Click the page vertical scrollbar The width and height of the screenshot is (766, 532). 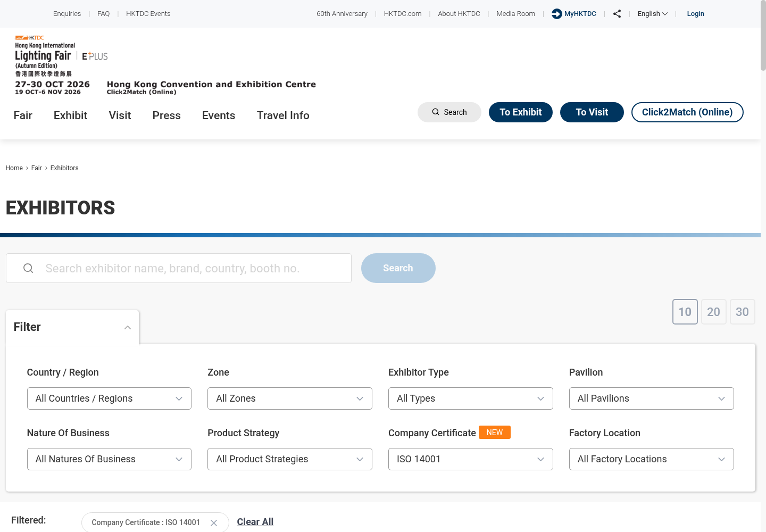(x=763, y=266)
